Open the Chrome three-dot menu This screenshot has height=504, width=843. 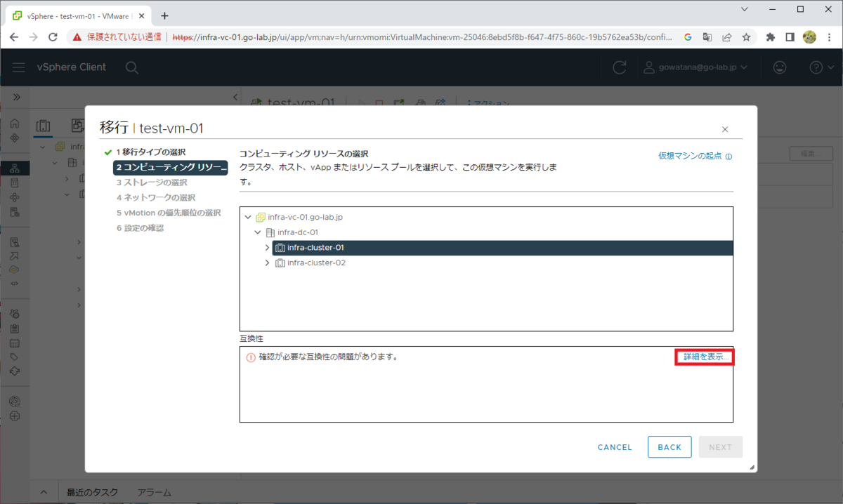pyautogui.click(x=829, y=37)
